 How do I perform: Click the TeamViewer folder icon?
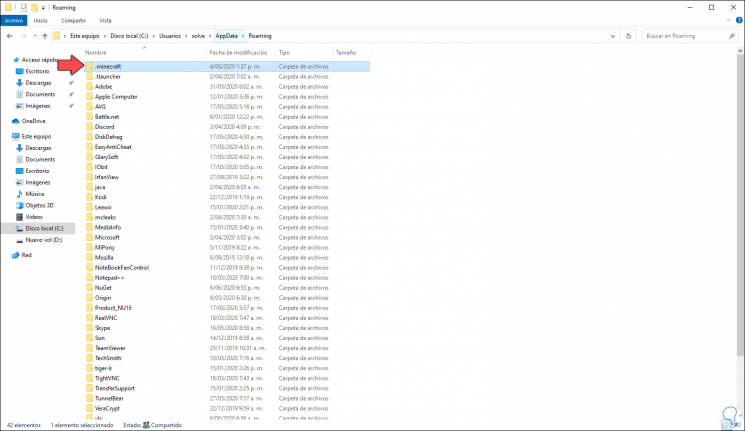tap(89, 348)
